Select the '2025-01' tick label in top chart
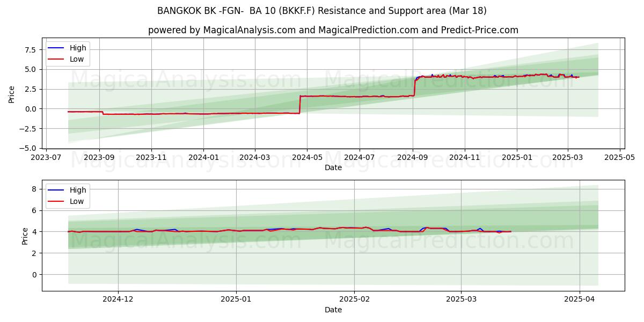644x322 pixels. [517, 158]
